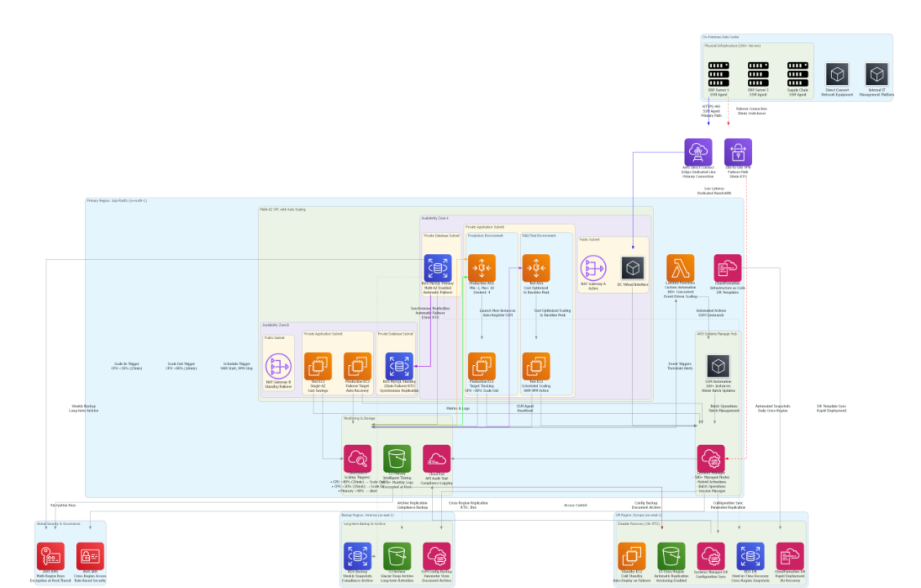Click the On-Premises Data Center group title
Image resolution: width=921 pixels, height=588 pixels.
pyautogui.click(x=721, y=38)
